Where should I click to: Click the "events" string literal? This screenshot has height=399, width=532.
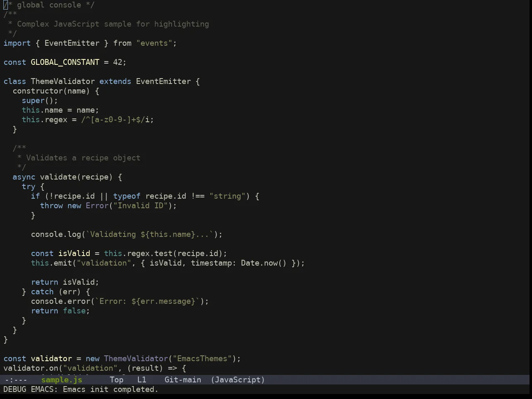154,43
